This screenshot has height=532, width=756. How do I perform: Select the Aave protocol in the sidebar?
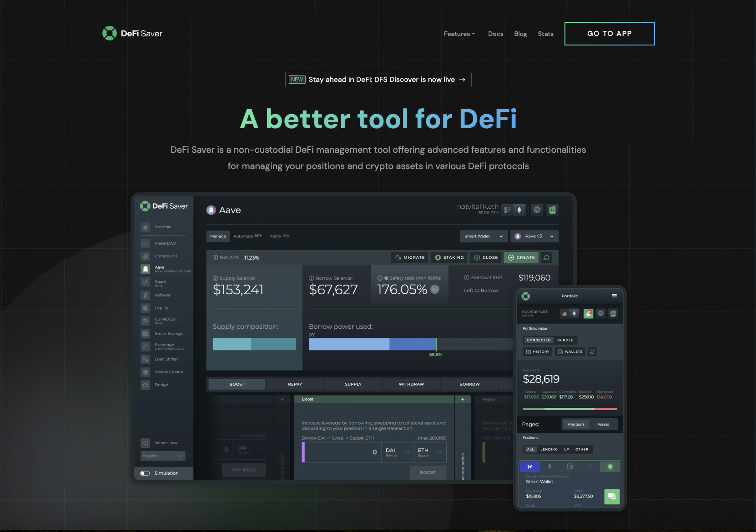click(x=166, y=269)
